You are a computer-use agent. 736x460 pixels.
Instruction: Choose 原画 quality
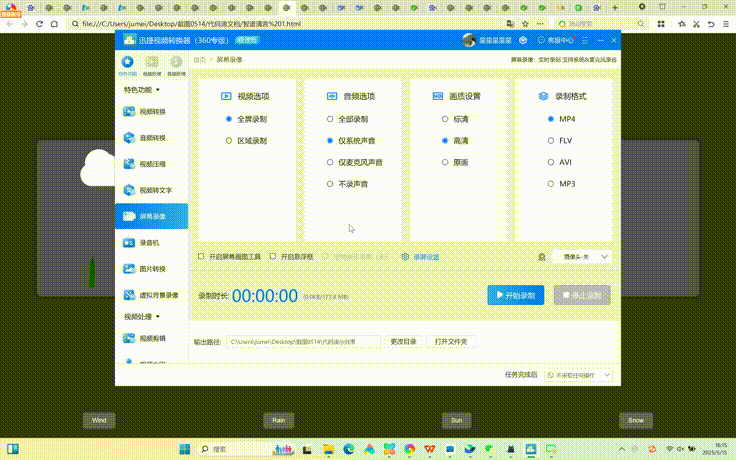[x=455, y=162]
